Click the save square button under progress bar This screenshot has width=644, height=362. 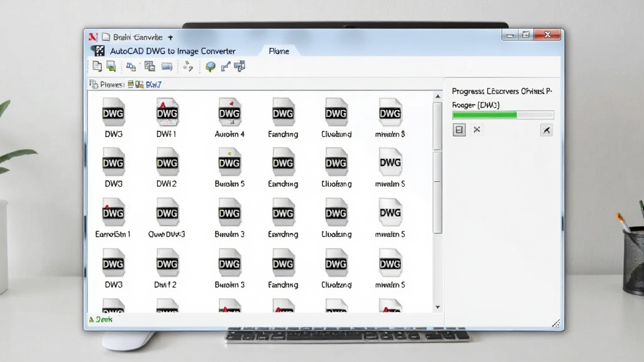tap(459, 130)
